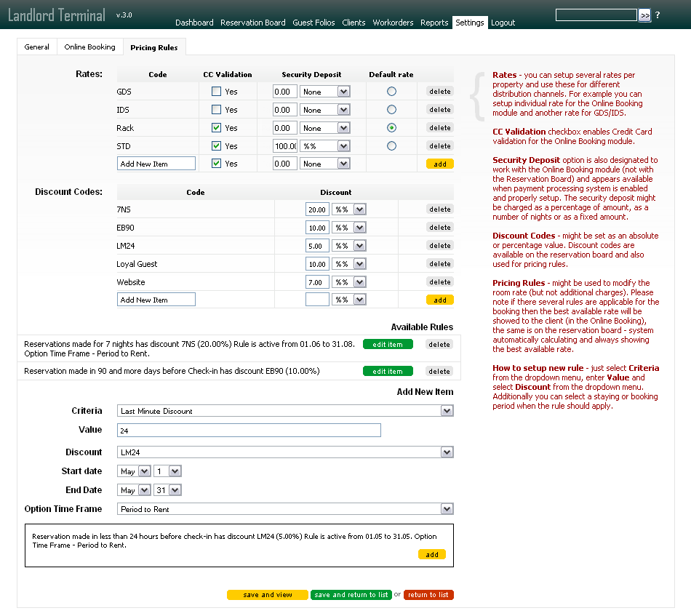Open Start date day dropdown
Image resolution: width=691 pixels, height=616 pixels.
point(167,471)
